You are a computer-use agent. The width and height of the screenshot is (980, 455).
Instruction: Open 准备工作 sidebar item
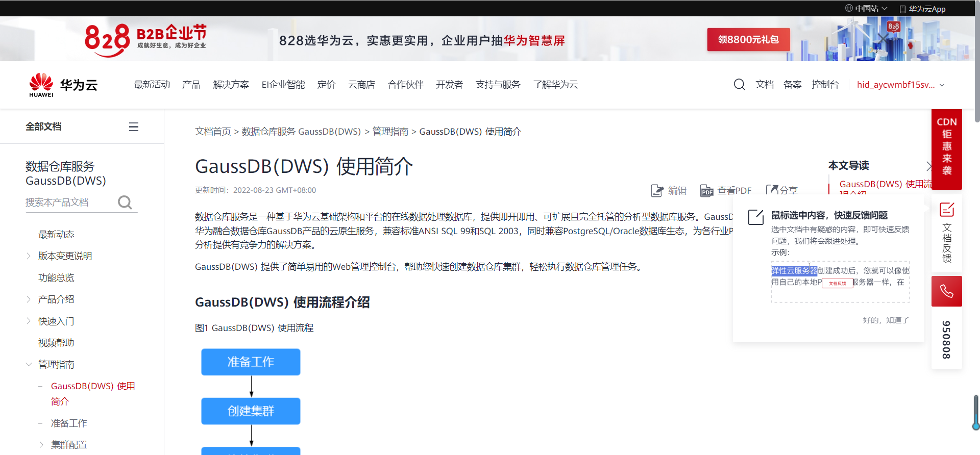coord(69,423)
